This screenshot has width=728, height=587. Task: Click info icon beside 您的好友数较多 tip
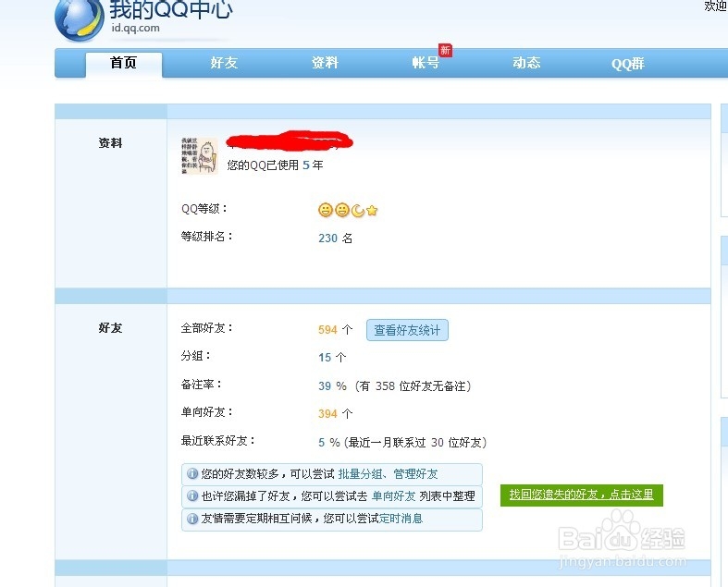coord(192,474)
